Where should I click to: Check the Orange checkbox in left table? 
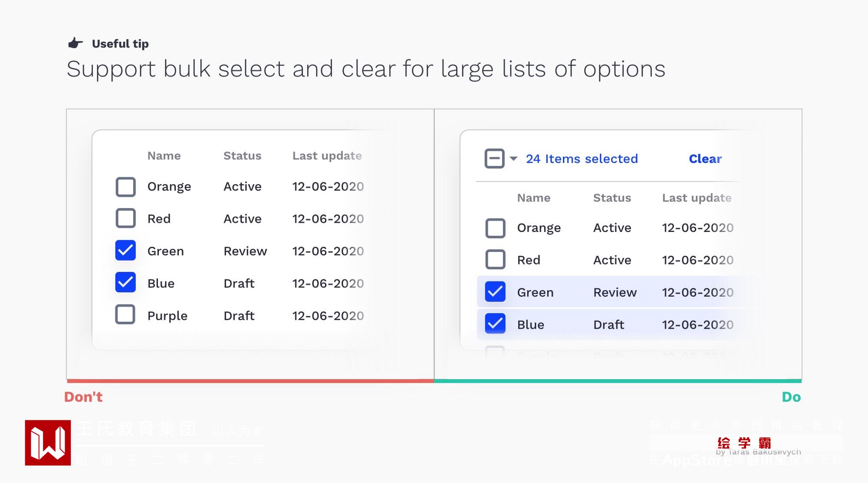(x=125, y=187)
